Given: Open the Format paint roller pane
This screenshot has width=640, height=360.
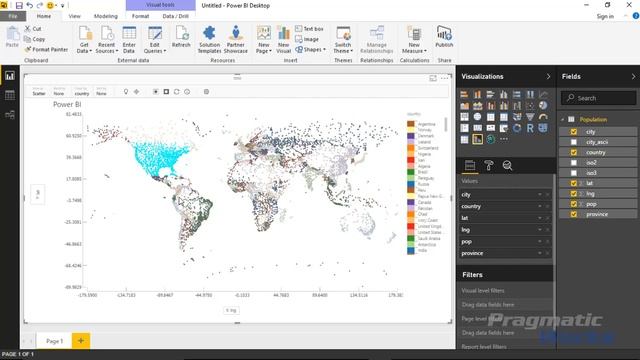Looking at the screenshot, I should point(489,165).
